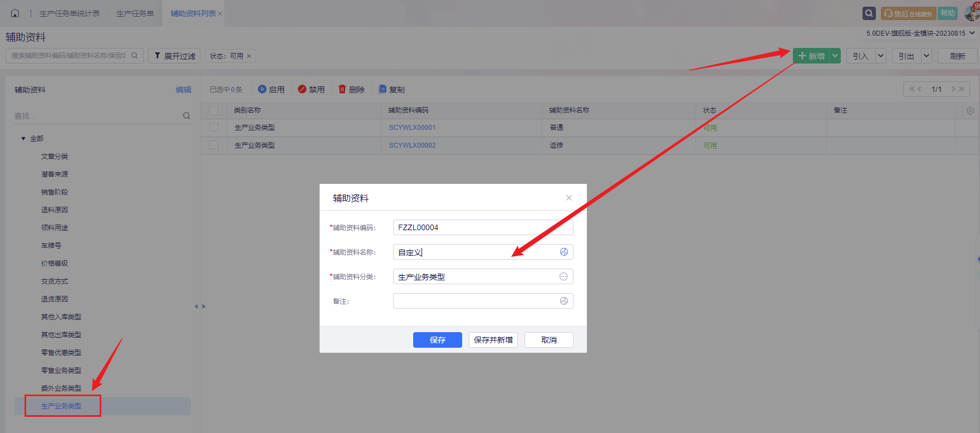Close the 辅助资料 dialog
980x433 pixels.
click(569, 198)
